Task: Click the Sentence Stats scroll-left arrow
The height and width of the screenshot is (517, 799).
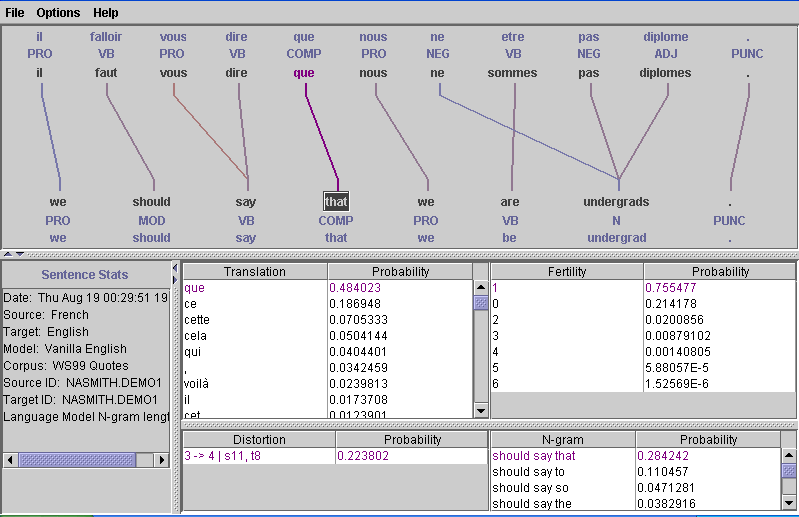Action: (x=10, y=460)
